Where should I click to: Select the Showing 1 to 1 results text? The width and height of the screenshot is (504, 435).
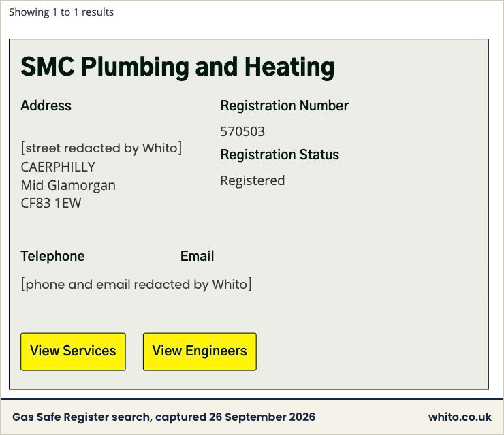[x=61, y=12]
